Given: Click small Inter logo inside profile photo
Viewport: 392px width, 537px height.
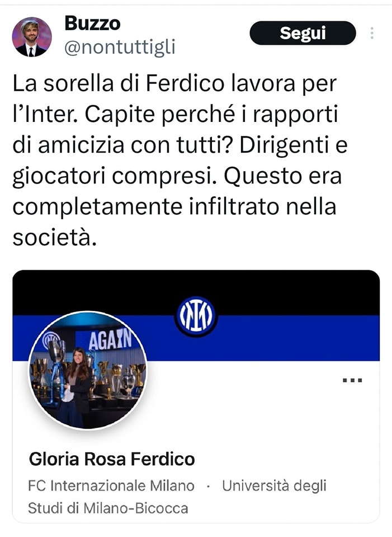Looking at the screenshot, I should [x=50, y=341].
